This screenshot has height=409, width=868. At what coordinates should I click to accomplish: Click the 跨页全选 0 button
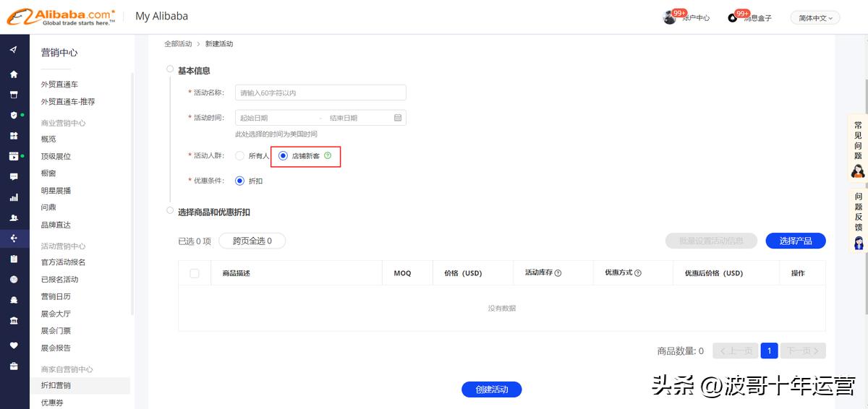tap(252, 241)
